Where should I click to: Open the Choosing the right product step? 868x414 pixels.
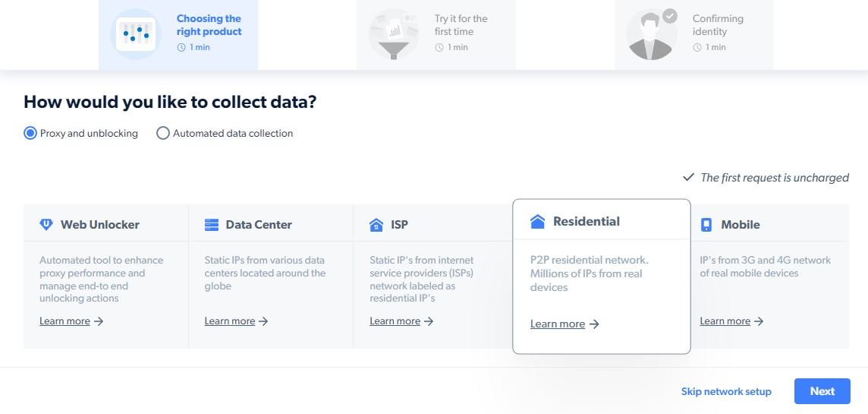click(x=209, y=25)
